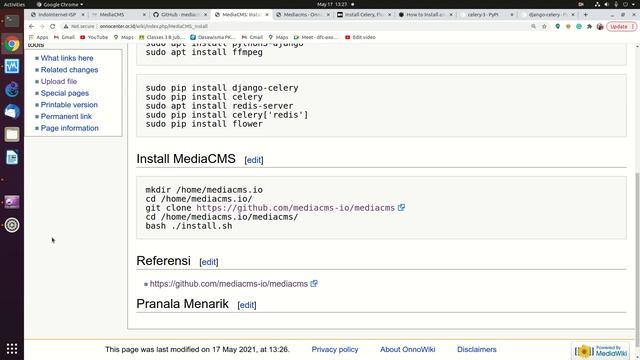This screenshot has width=640, height=360.
Task: Open the YouTube bookmark
Action: [94, 37]
